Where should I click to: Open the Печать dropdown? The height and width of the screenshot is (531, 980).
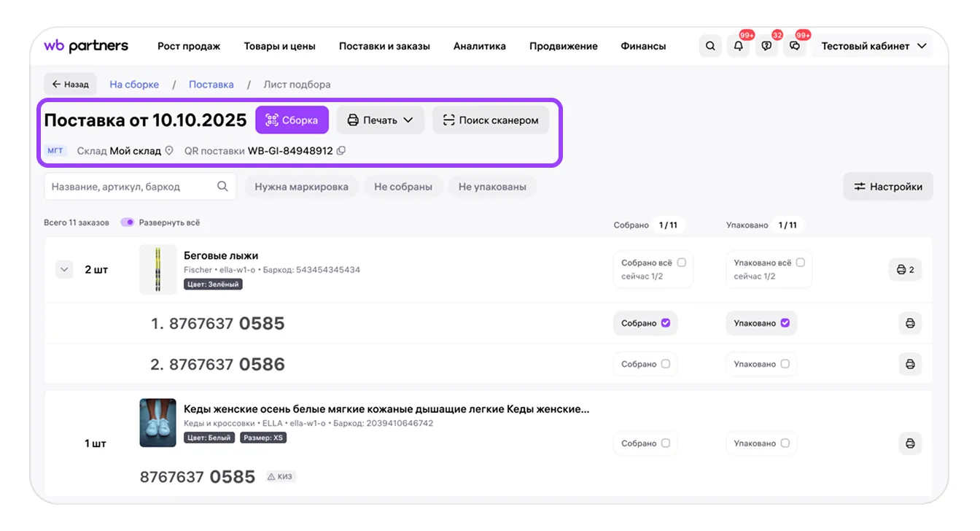(x=380, y=120)
